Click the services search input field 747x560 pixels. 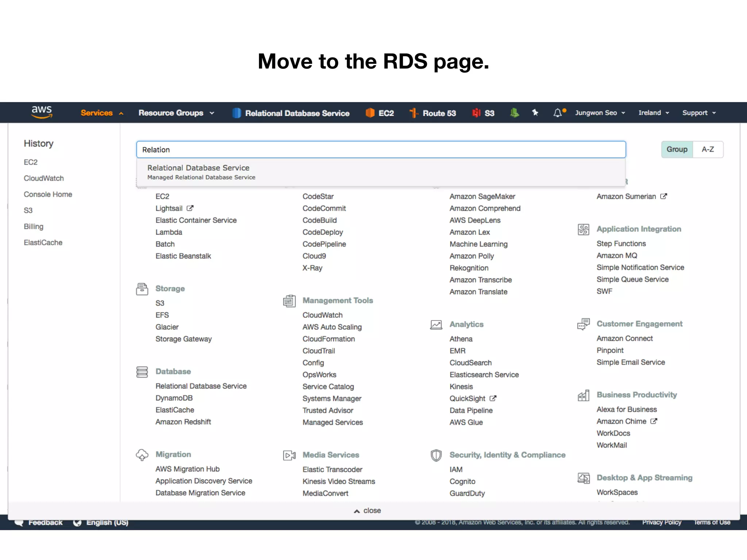[381, 149]
